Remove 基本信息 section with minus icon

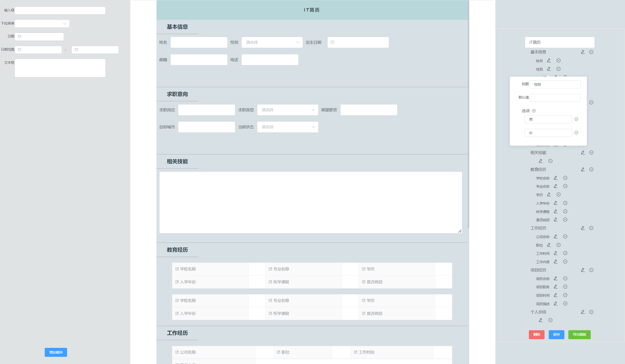[x=591, y=52]
